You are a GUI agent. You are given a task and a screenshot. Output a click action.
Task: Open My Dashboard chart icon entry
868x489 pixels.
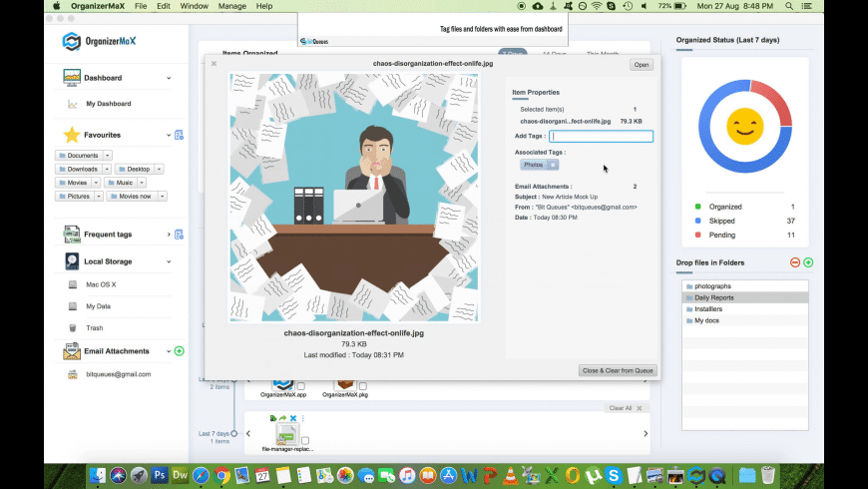[x=73, y=104]
